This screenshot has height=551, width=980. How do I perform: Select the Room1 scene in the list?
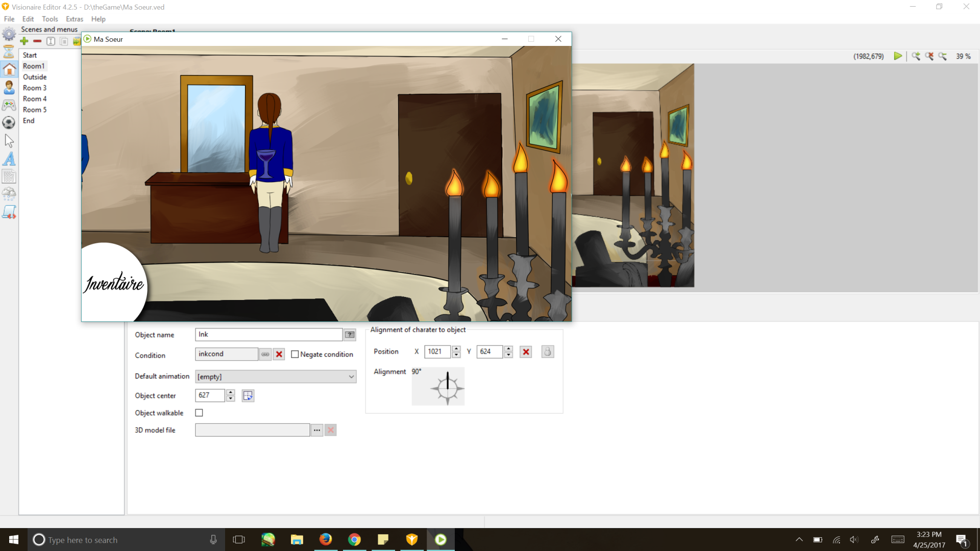coord(34,66)
